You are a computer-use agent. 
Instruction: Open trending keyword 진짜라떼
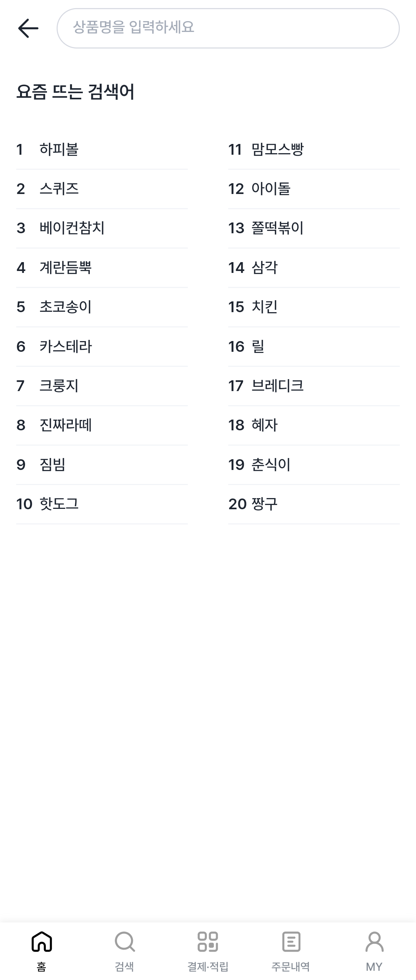click(x=66, y=425)
